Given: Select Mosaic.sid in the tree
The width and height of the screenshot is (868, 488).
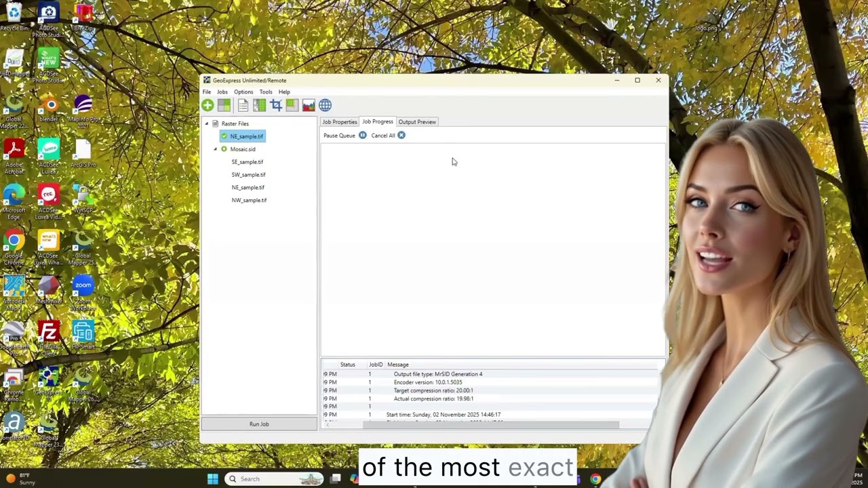Looking at the screenshot, I should [243, 149].
